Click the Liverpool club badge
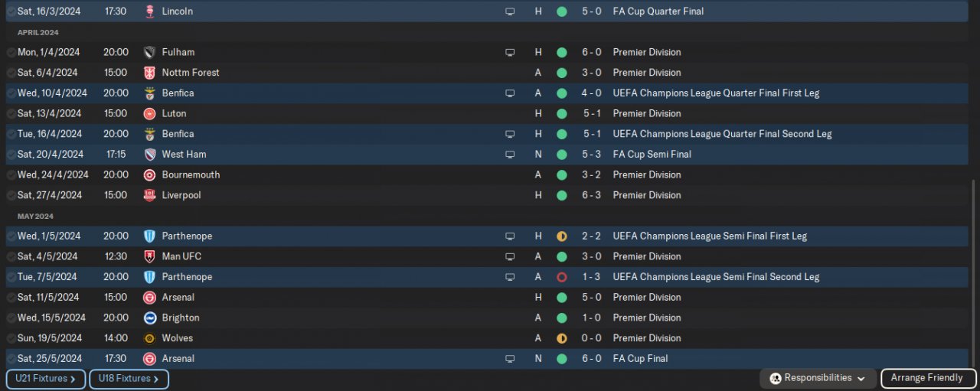 tap(149, 195)
